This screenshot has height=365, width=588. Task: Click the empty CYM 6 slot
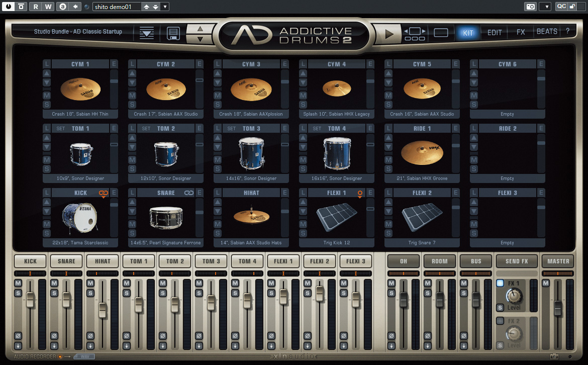(x=507, y=89)
